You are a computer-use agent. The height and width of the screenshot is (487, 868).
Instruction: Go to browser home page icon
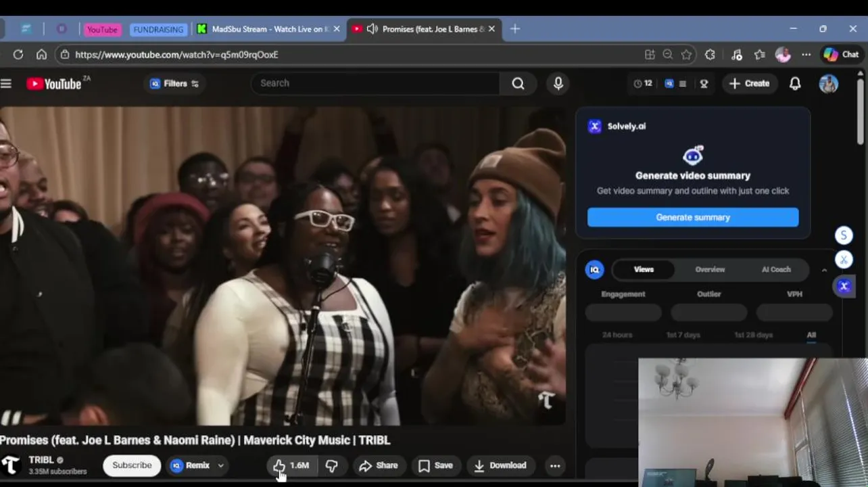tap(41, 54)
